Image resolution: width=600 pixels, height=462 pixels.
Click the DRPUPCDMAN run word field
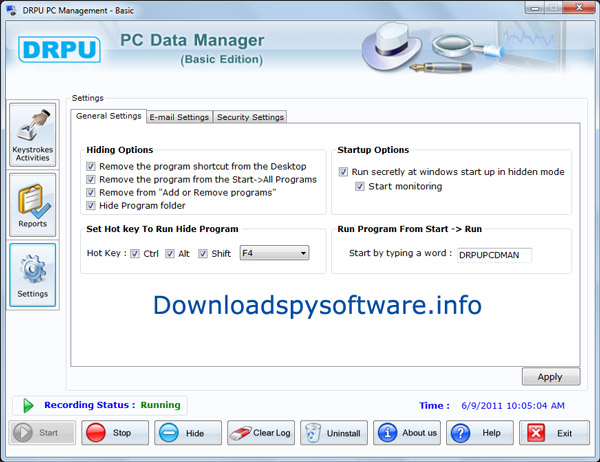click(x=494, y=255)
